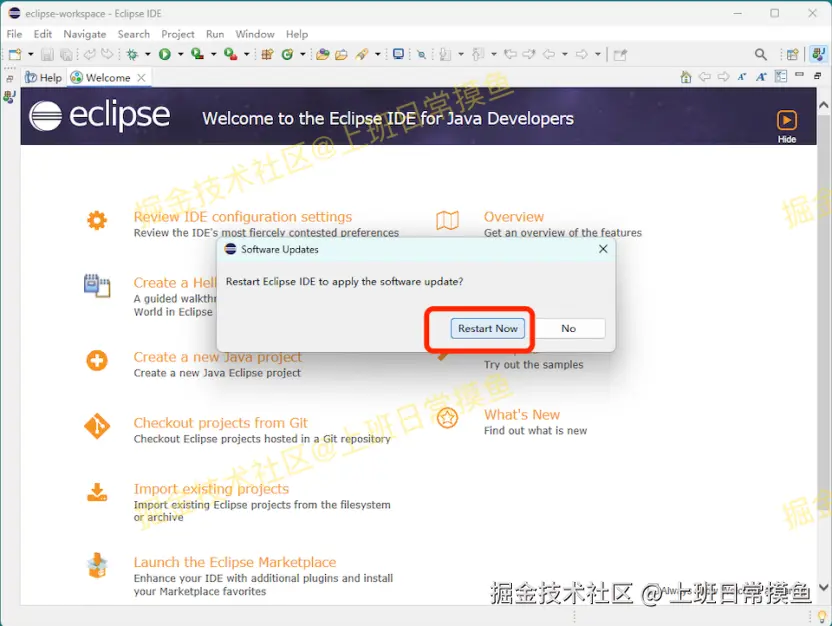This screenshot has width=832, height=626.
Task: Open the File menu
Action: 14,34
